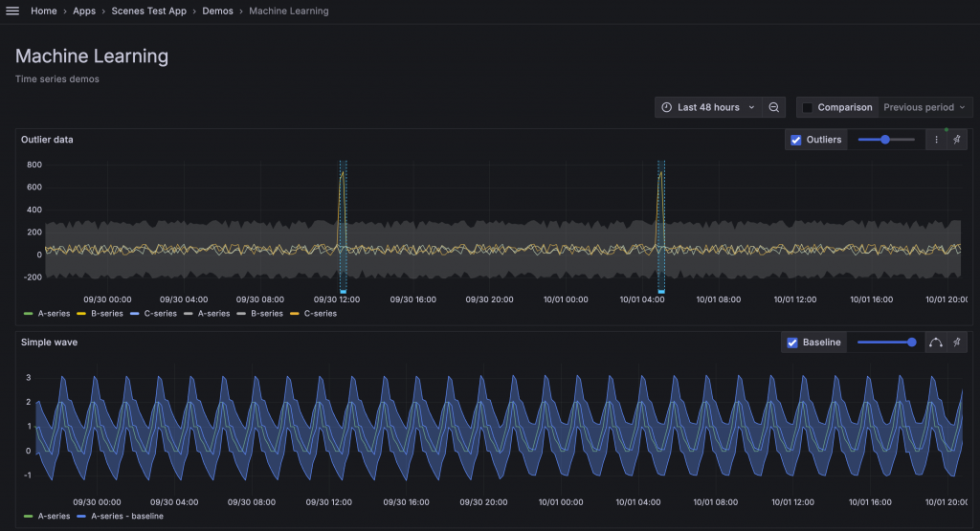The image size is (980, 531).
Task: Click outlier marker at 09/30 12:00
Action: click(x=344, y=291)
